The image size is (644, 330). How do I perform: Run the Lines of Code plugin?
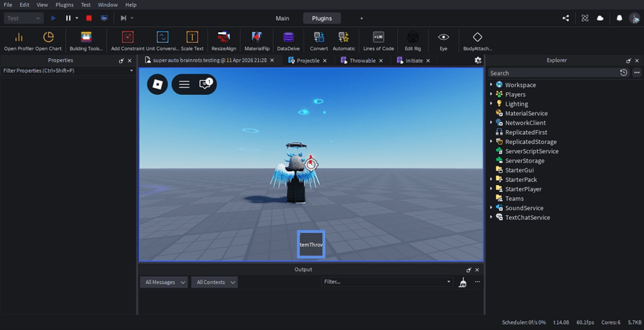379,41
